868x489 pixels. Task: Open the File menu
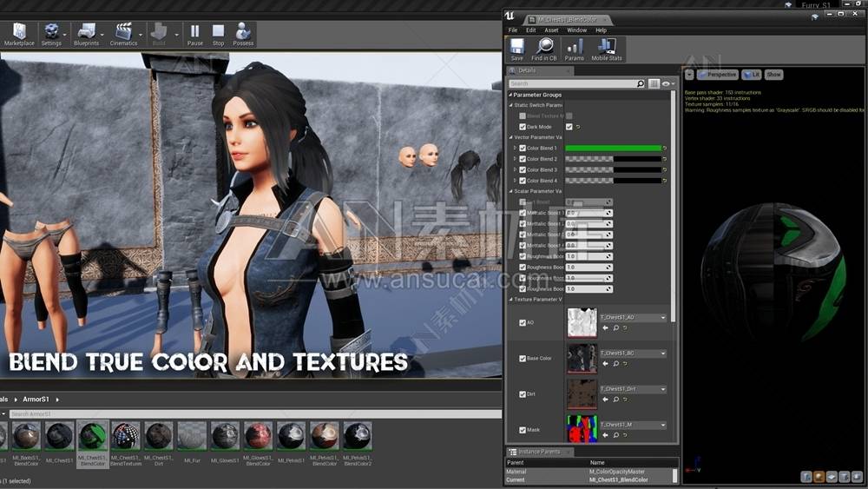[513, 30]
